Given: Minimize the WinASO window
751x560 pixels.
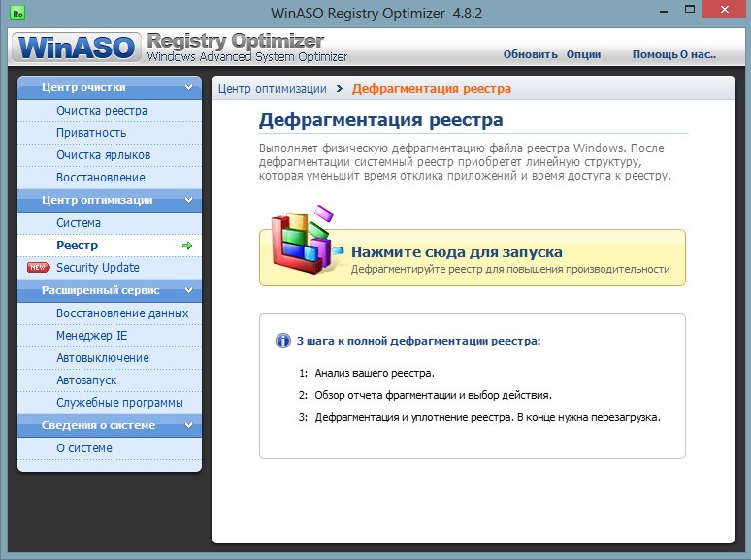Looking at the screenshot, I should pos(664,11).
